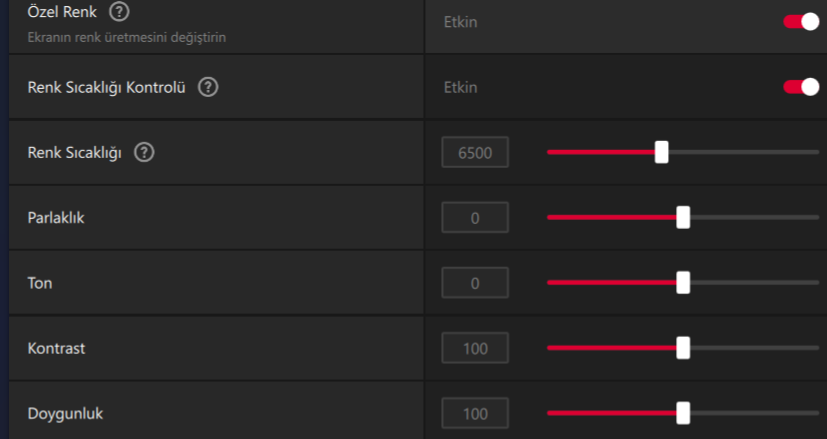
Task: Grab the Parlaklık slider thumb
Action: click(x=683, y=217)
